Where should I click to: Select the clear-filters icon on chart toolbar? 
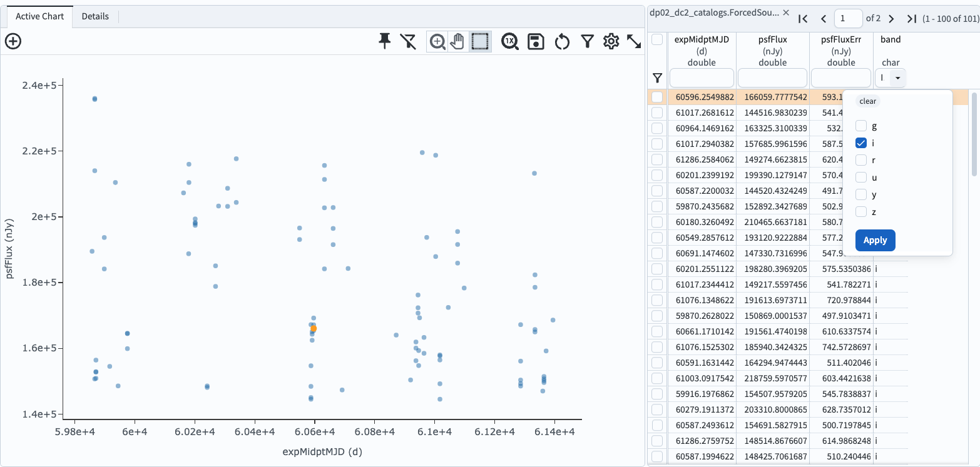(x=408, y=41)
